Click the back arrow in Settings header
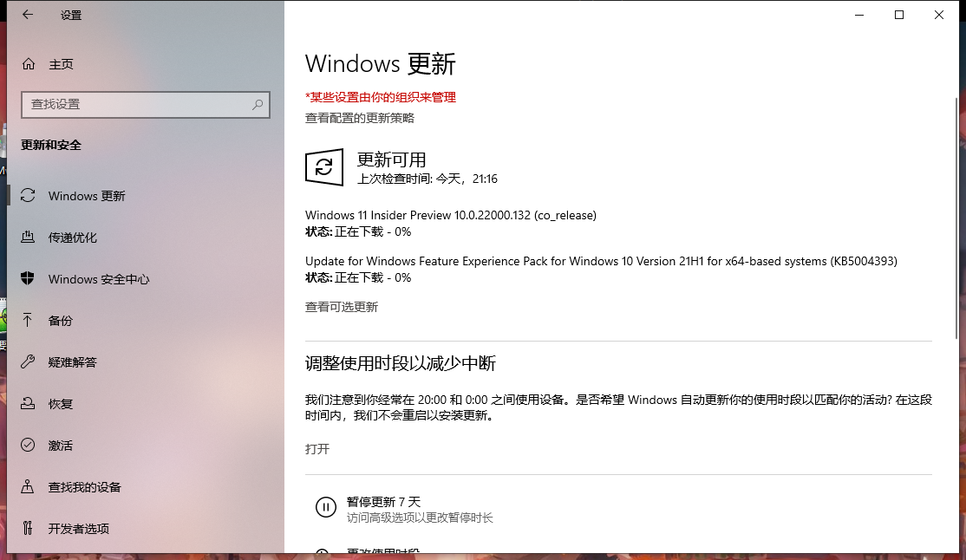 pos(28,15)
